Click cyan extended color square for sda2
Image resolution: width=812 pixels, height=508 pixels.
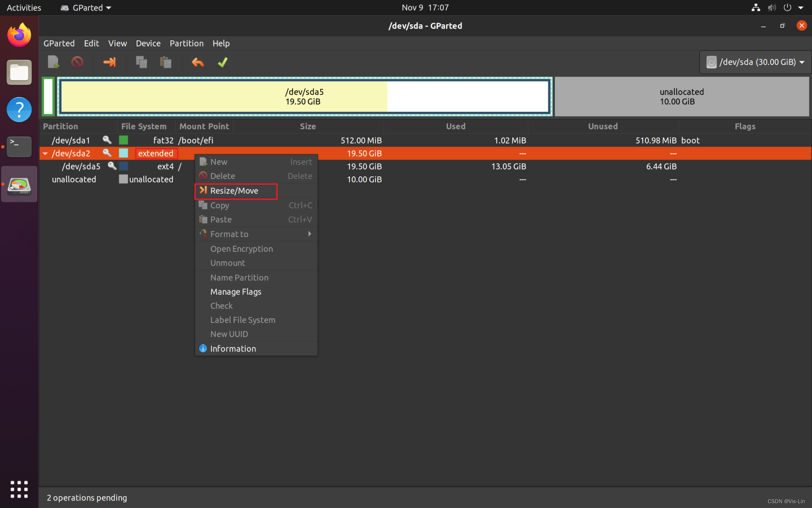pos(123,153)
